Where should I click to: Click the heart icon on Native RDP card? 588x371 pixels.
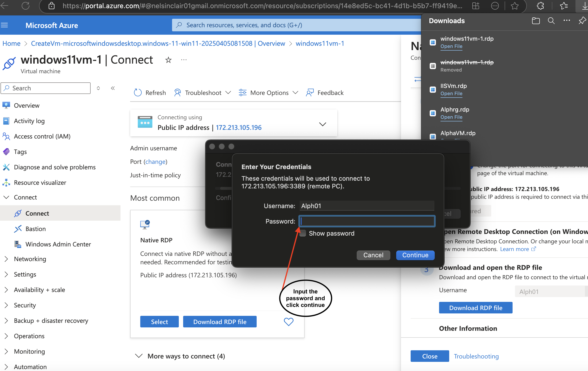288,322
